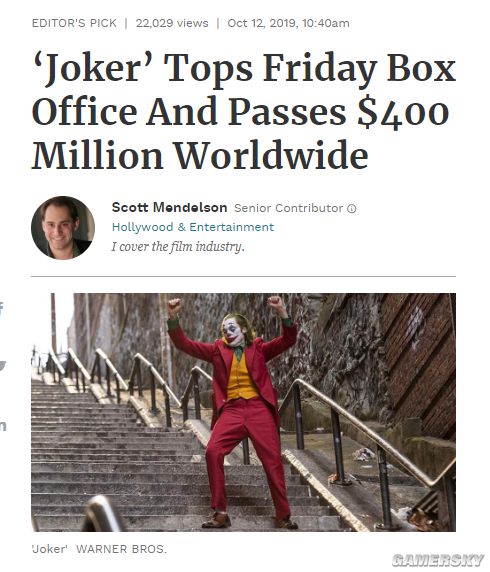
Task: Click the Joker's painted face in photo
Action: [233, 333]
